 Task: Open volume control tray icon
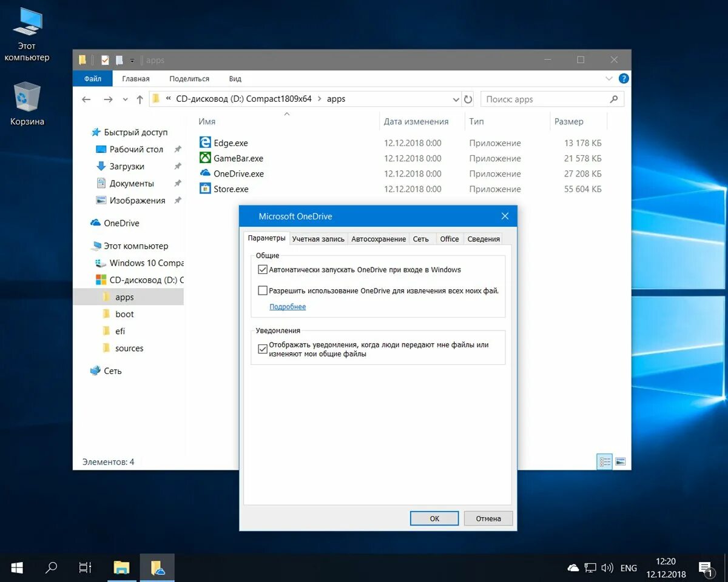click(x=607, y=568)
